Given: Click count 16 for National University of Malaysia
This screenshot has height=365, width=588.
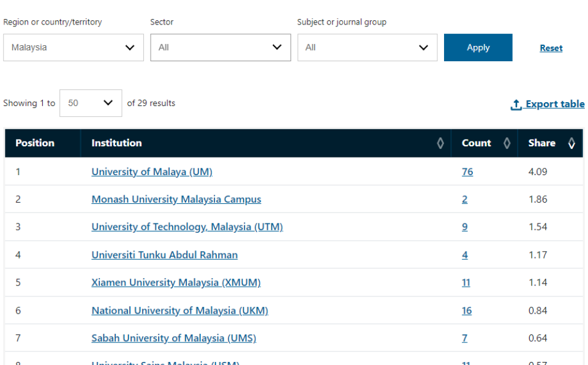Looking at the screenshot, I should [x=467, y=310].
